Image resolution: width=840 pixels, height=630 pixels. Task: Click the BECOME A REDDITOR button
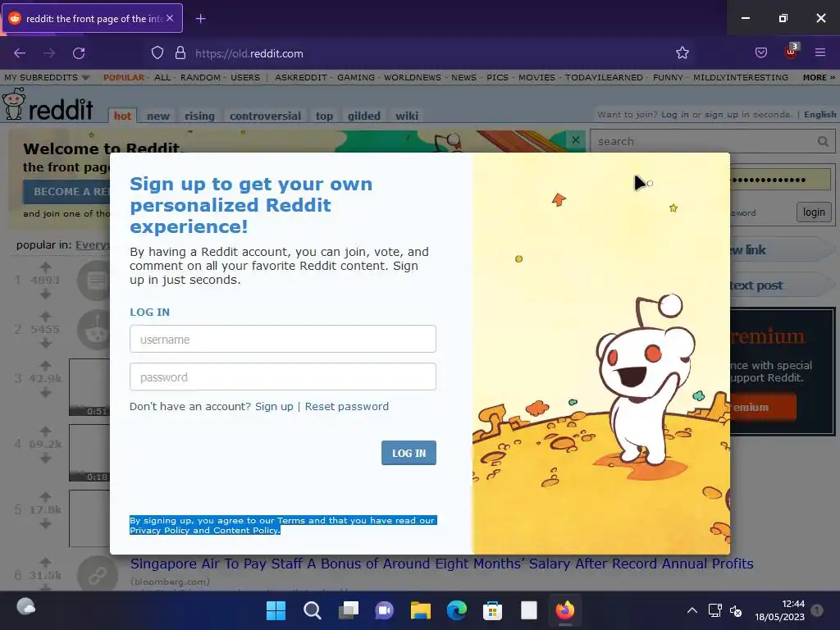pos(66,192)
